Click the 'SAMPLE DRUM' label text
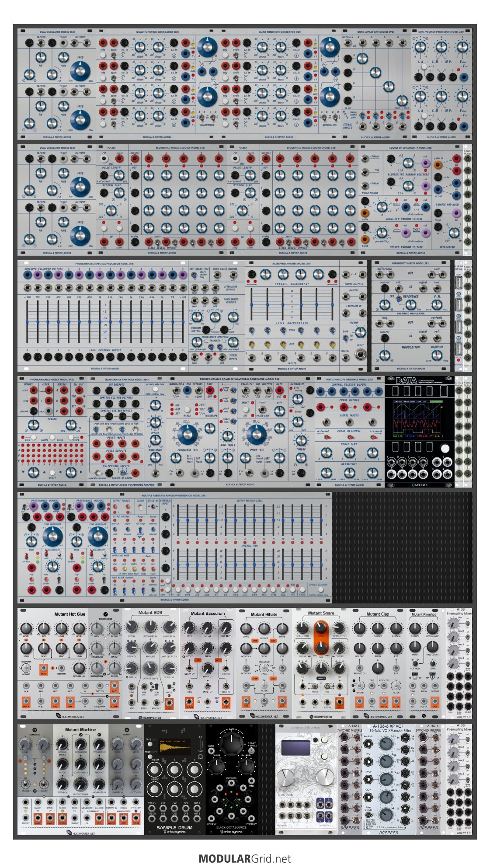490x868 pixels. (174, 827)
